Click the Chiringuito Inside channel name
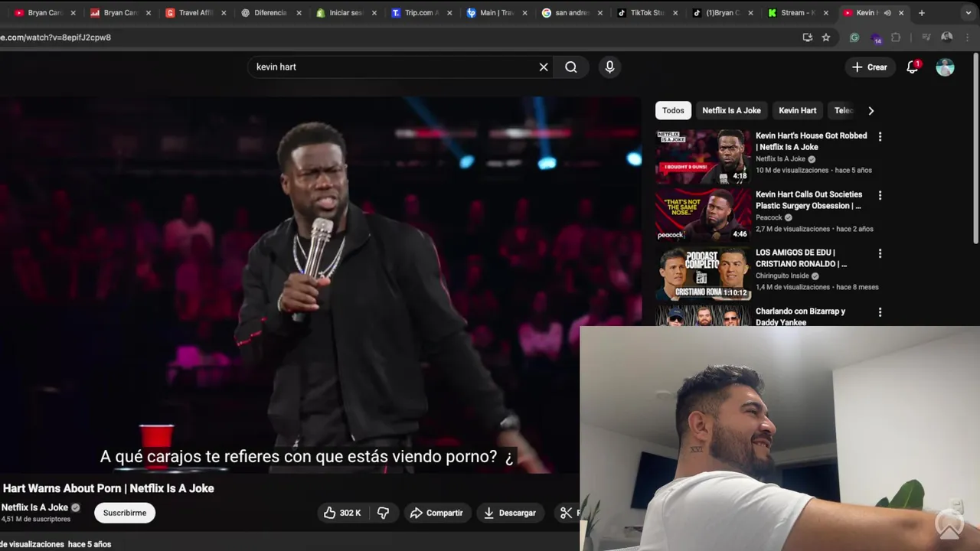980x551 pixels. click(782, 276)
